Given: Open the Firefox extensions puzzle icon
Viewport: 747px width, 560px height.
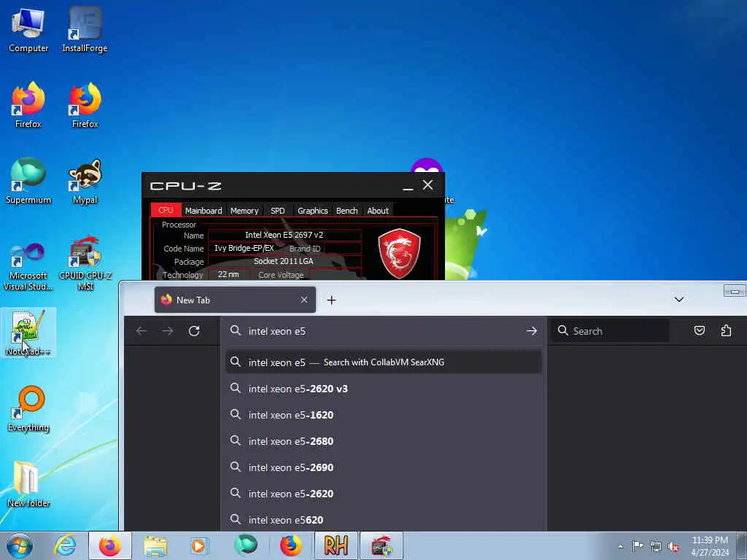Looking at the screenshot, I should pos(726,331).
